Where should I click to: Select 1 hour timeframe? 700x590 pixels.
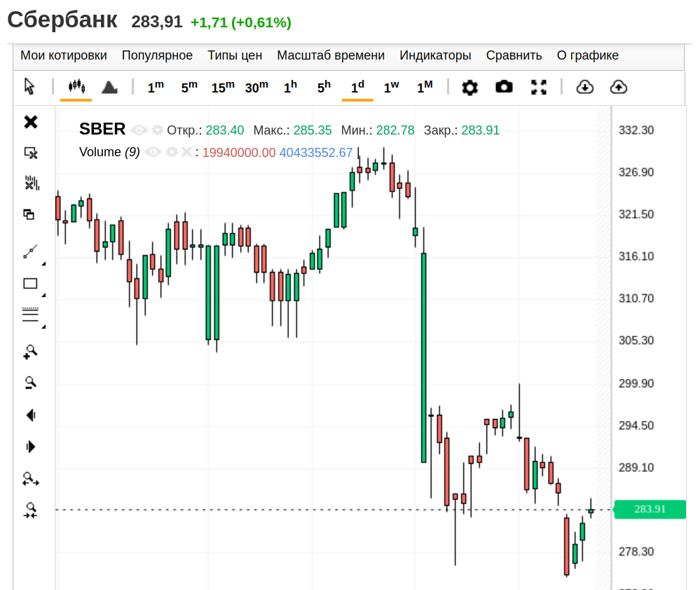(x=290, y=87)
